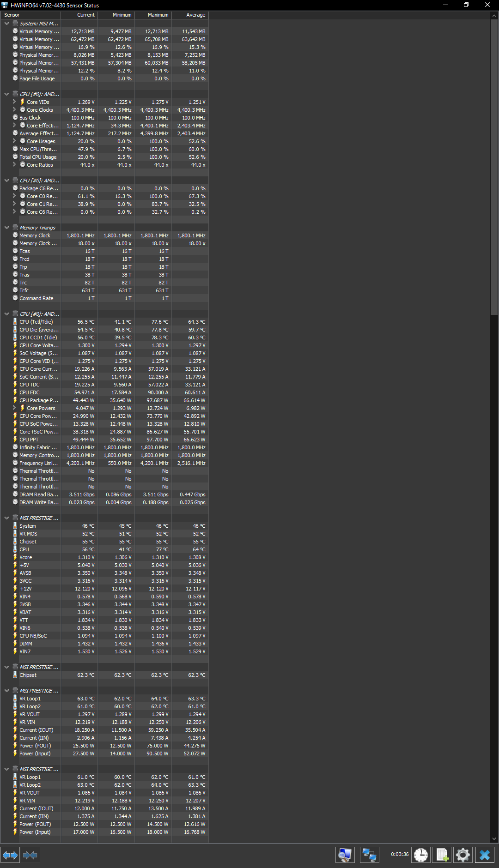
Task: Click circle icon beside Page File Usage
Action: pos(15,78)
